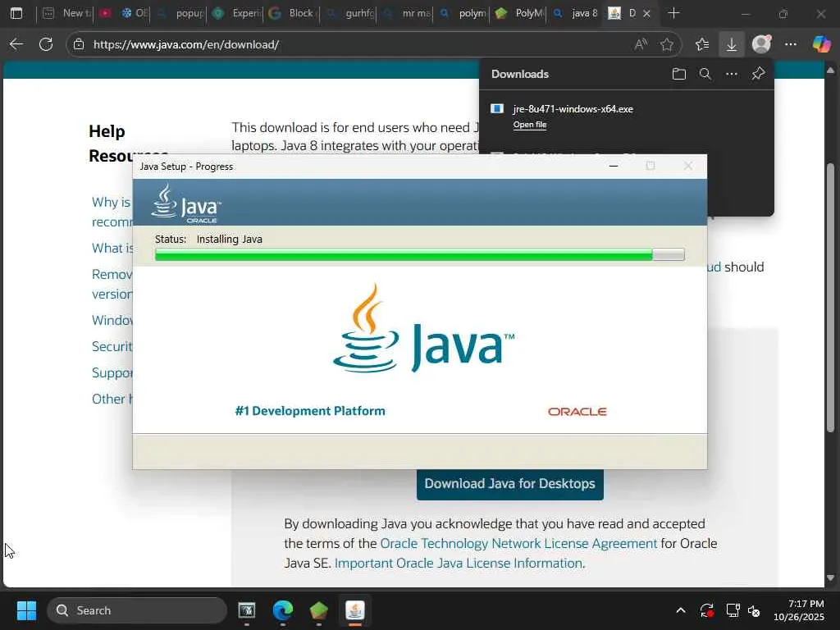Switch to the popup search tab
Image resolution: width=840 pixels, height=630 pixels.
coord(181,13)
